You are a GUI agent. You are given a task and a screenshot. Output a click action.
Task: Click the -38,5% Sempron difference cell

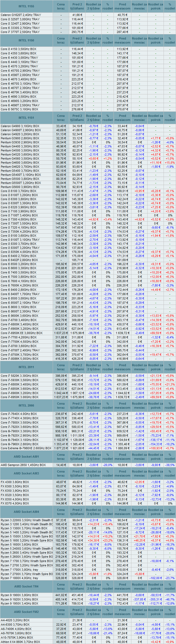coord(170,465)
